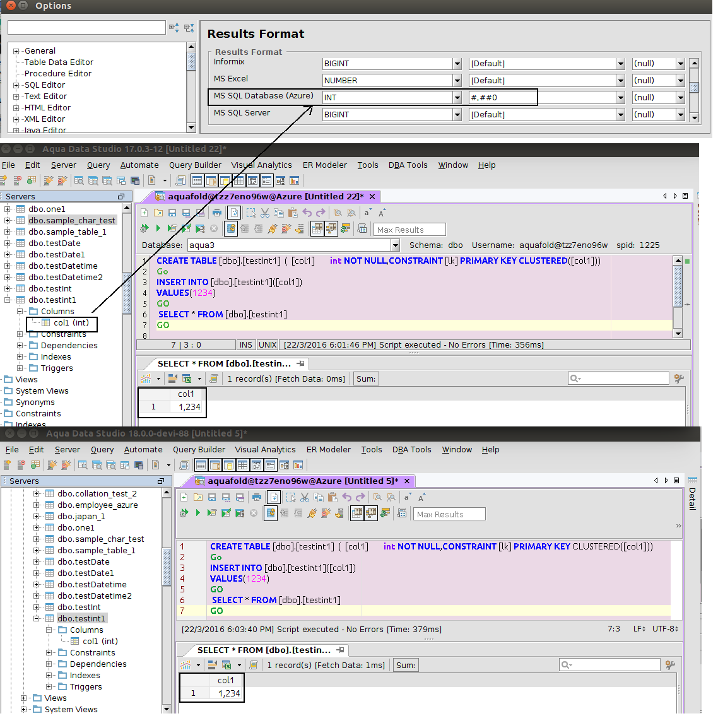Click UTF-8 encoding in version 18 status bar
The image size is (718, 728).
coord(666,629)
